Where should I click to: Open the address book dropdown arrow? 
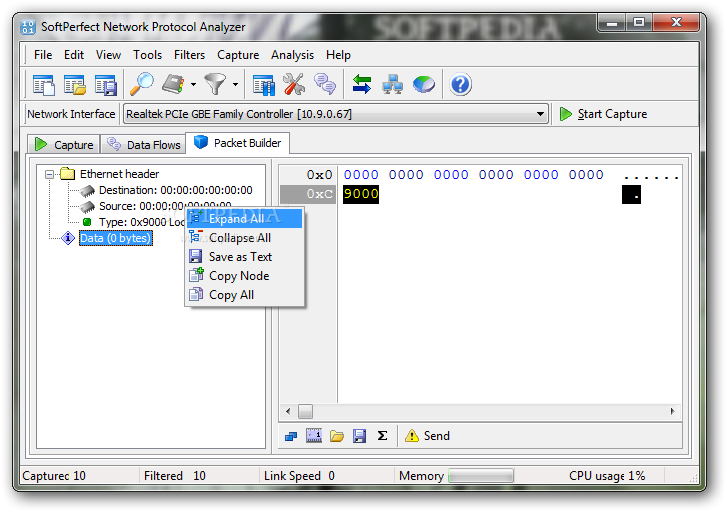tap(193, 84)
